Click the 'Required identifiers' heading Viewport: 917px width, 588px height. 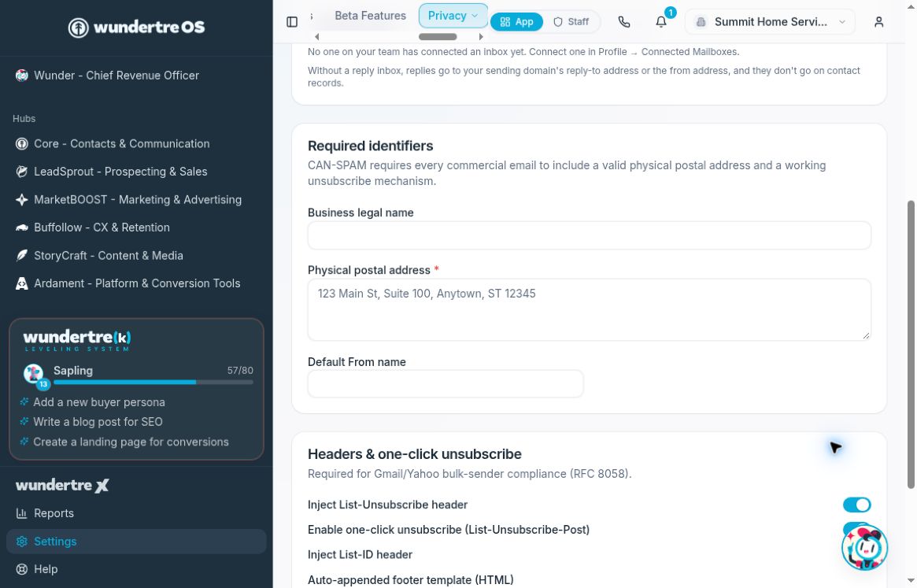370,146
